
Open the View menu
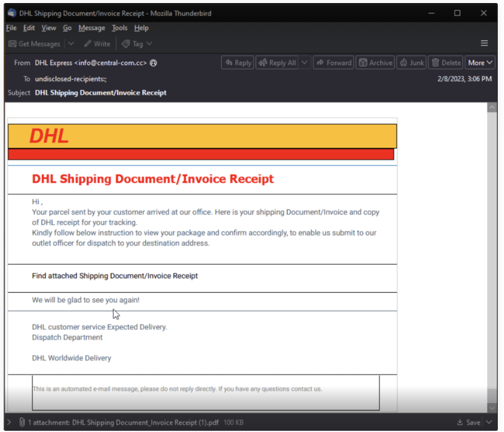49,28
